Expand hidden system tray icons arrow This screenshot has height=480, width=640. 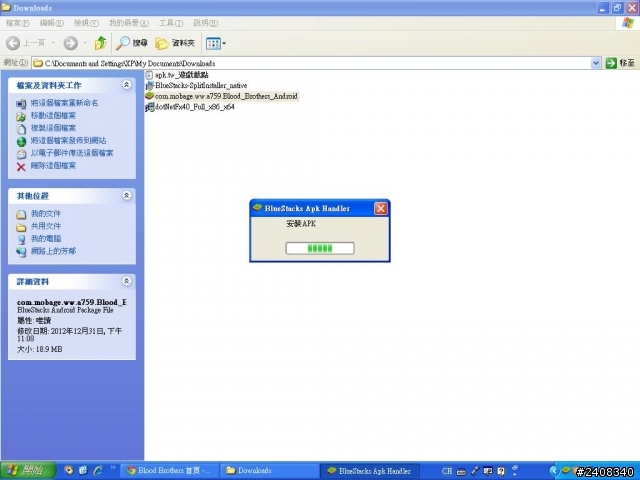click(x=553, y=471)
